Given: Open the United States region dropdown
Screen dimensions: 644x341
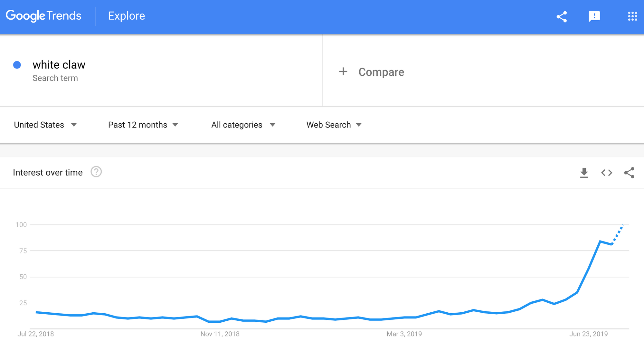Looking at the screenshot, I should click(45, 125).
